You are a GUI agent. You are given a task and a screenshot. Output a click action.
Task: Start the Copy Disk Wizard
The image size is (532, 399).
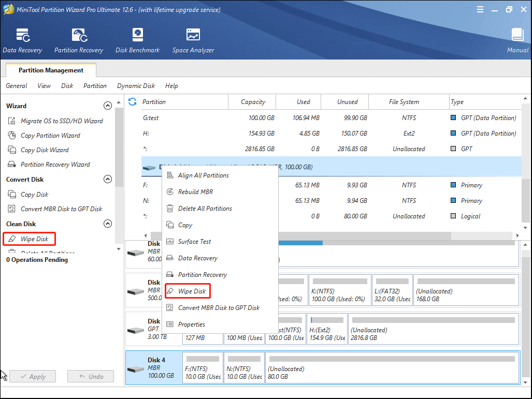point(38,150)
